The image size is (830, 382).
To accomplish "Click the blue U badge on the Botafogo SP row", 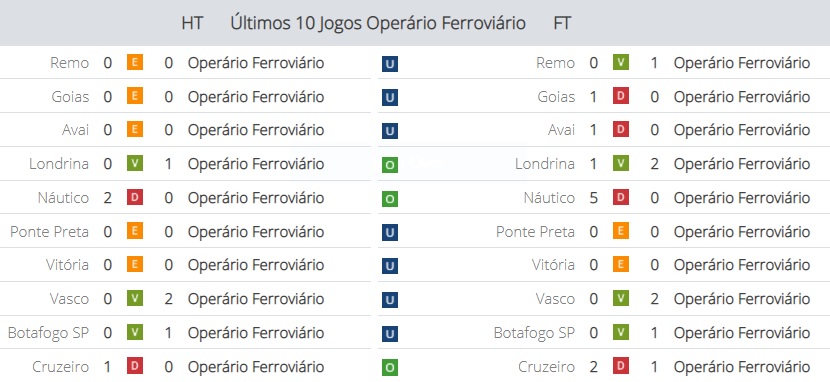I will point(390,334).
